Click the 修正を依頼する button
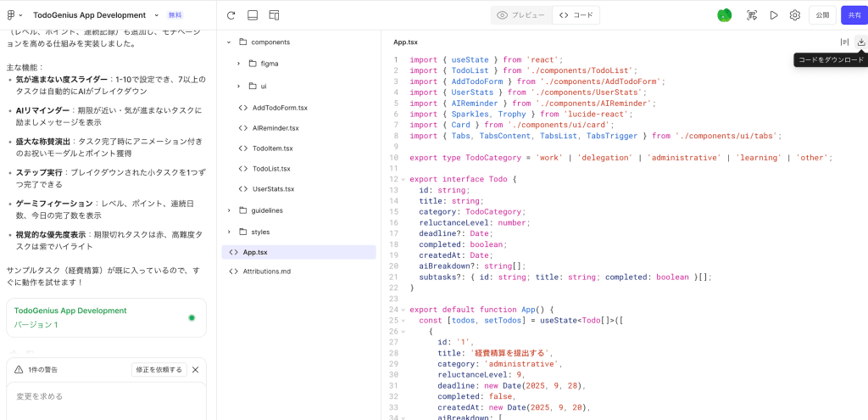868x420 pixels. 159,369
